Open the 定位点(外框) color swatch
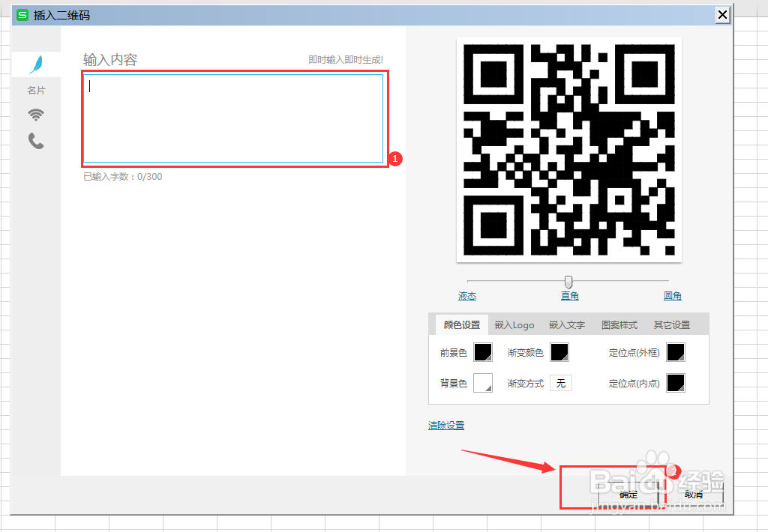This screenshot has width=768, height=532. point(676,351)
